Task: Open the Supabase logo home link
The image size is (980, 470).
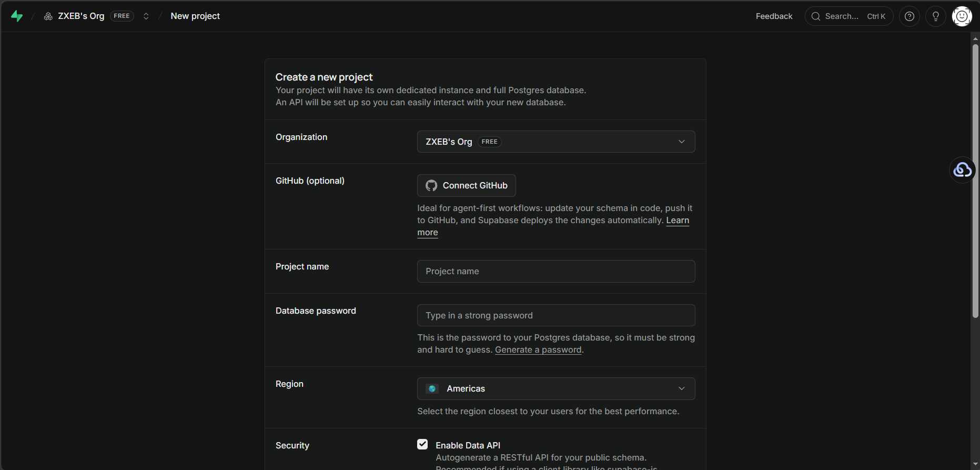Action: tap(17, 16)
